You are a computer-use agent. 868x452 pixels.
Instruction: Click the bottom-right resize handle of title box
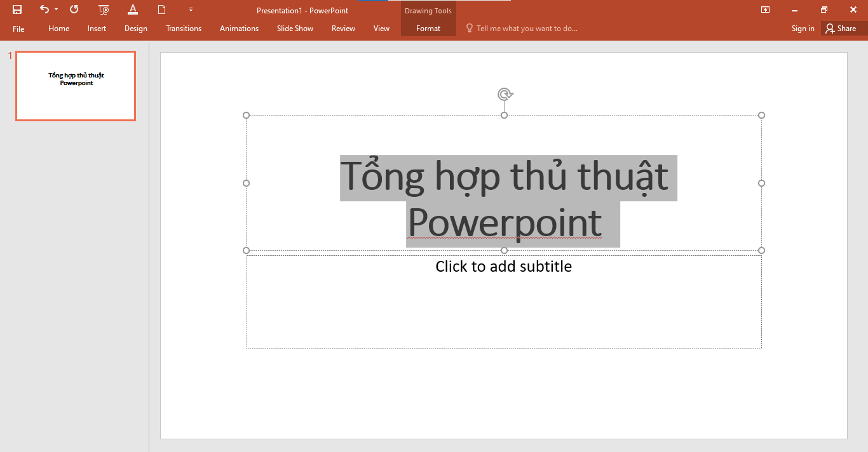pos(761,250)
